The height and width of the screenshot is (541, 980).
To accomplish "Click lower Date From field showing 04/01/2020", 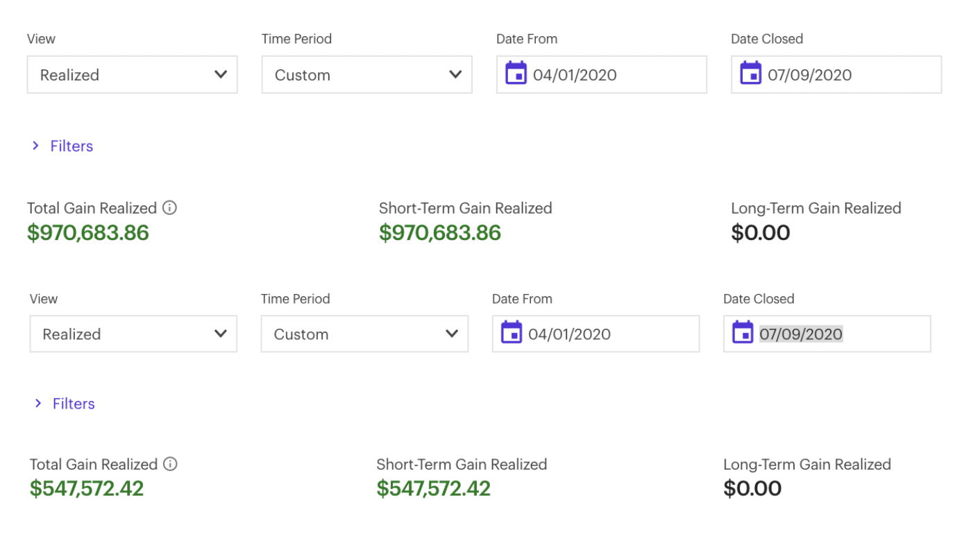I will coord(596,334).
